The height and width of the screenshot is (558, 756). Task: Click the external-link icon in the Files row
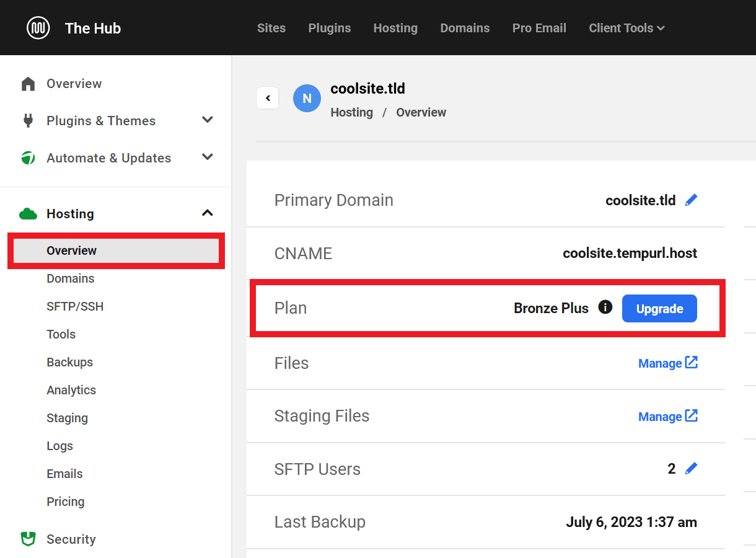pyautogui.click(x=692, y=363)
